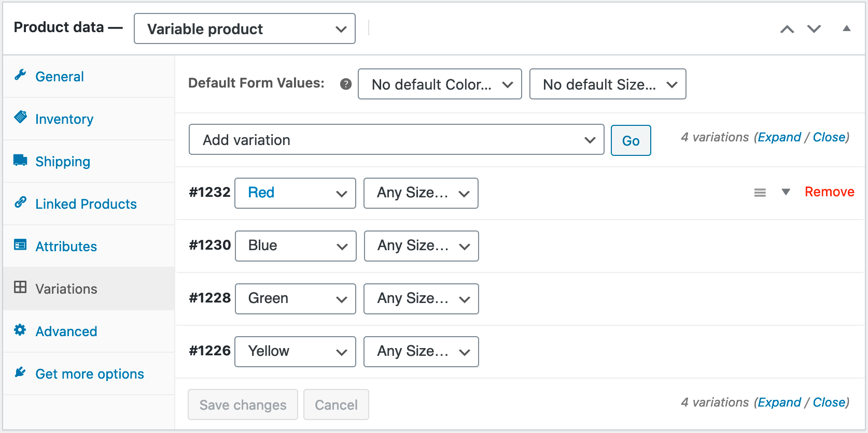Open the No default Color dropdown

click(439, 84)
